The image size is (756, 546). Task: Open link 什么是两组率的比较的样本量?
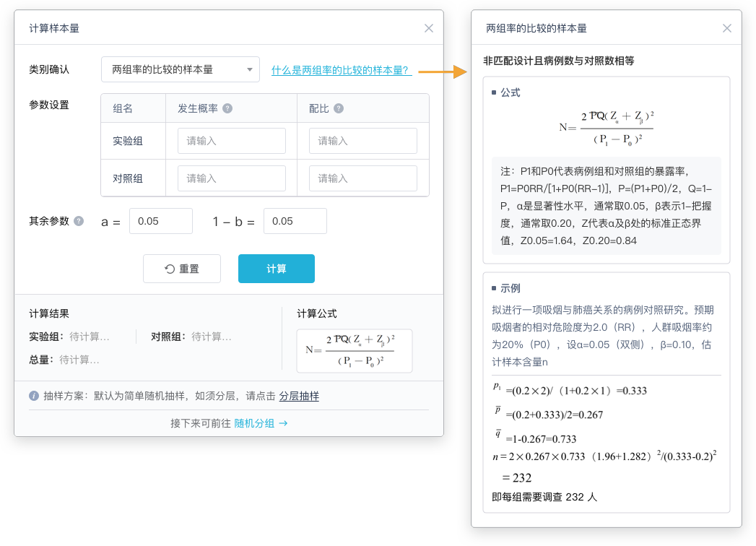tap(342, 71)
